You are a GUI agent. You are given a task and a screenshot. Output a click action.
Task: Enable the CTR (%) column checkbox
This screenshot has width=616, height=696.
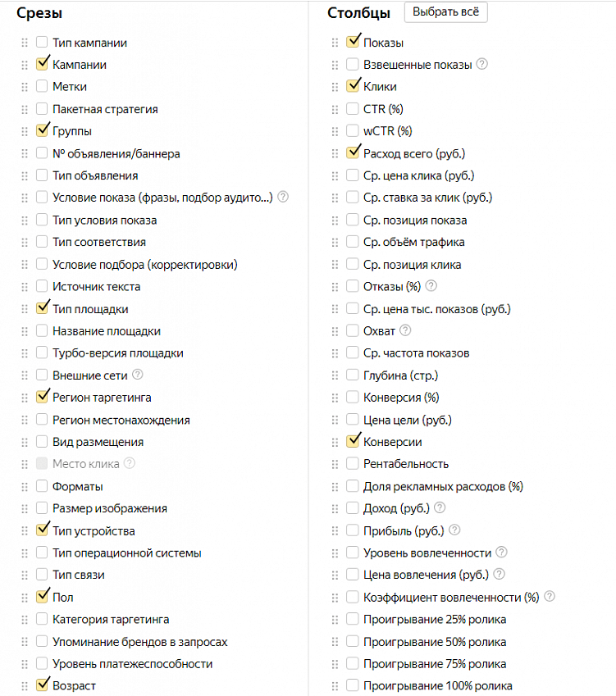pyautogui.click(x=352, y=109)
